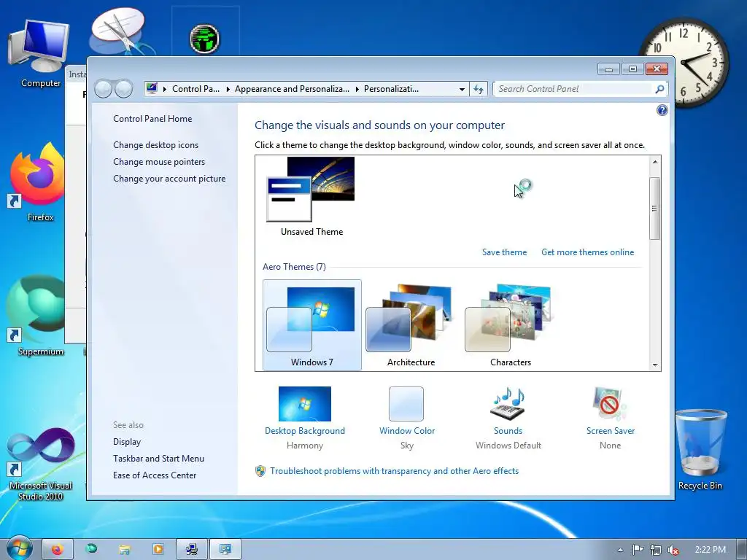The image size is (747, 560).
Task: Click Appearance and Personaliza... breadcrumb
Action: (292, 89)
